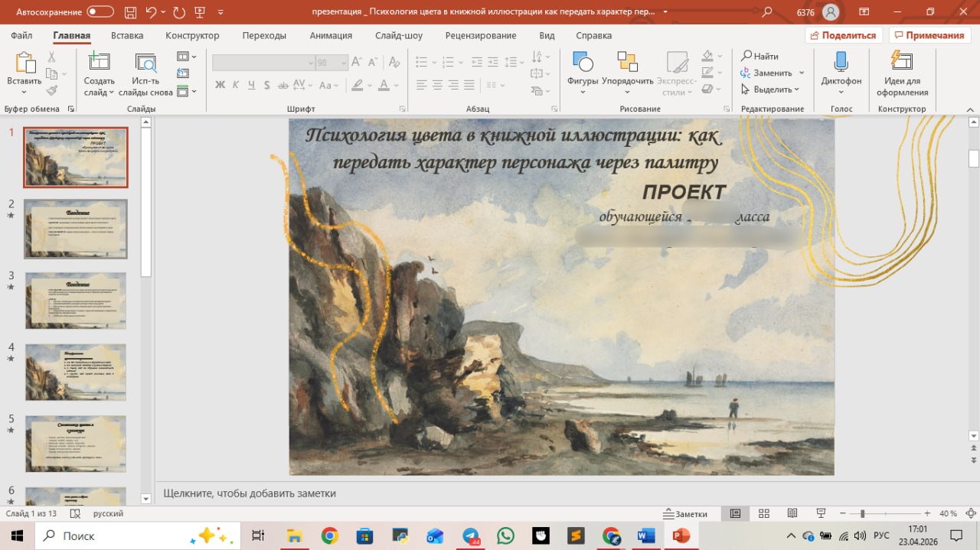Viewport: 980px width, 550px height.
Task: Toggle strikethrough abc formatting
Action: (283, 85)
